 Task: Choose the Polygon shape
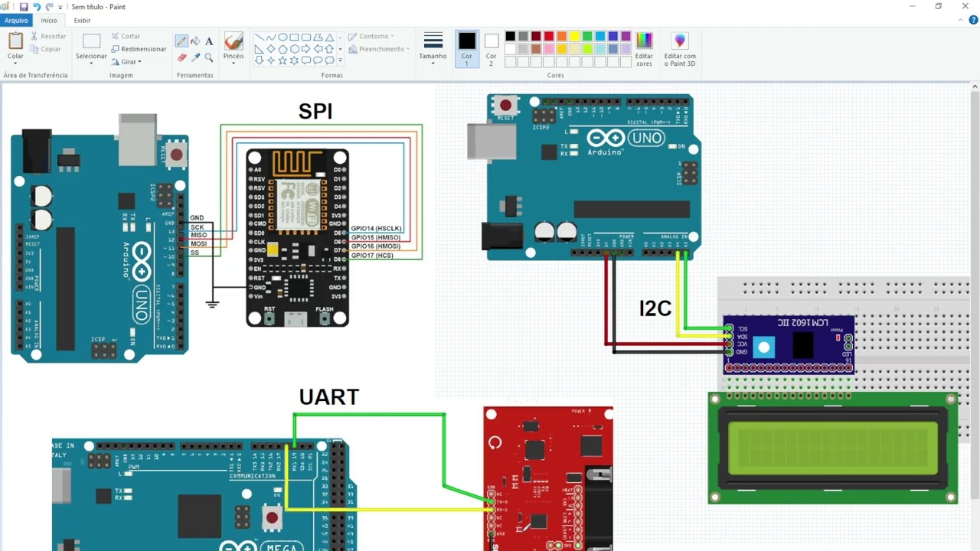(x=318, y=37)
